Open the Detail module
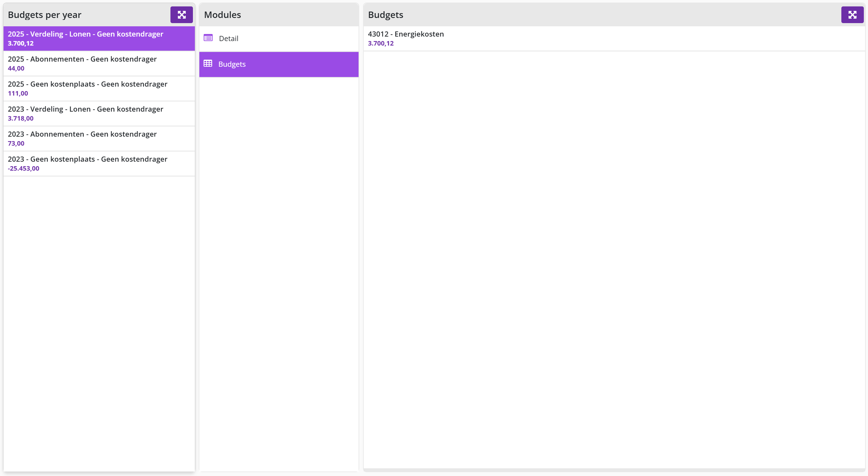The image size is (868, 476). pyautogui.click(x=279, y=38)
